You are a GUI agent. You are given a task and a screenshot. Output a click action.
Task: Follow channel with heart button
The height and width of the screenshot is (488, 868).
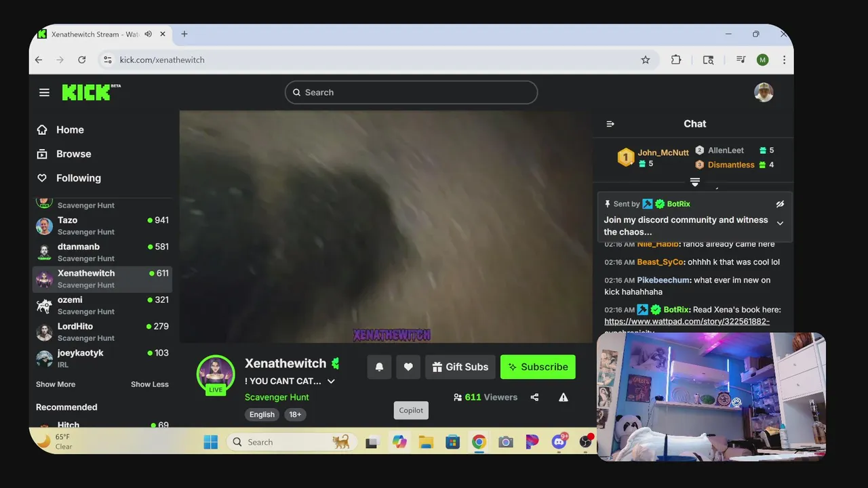tap(408, 367)
